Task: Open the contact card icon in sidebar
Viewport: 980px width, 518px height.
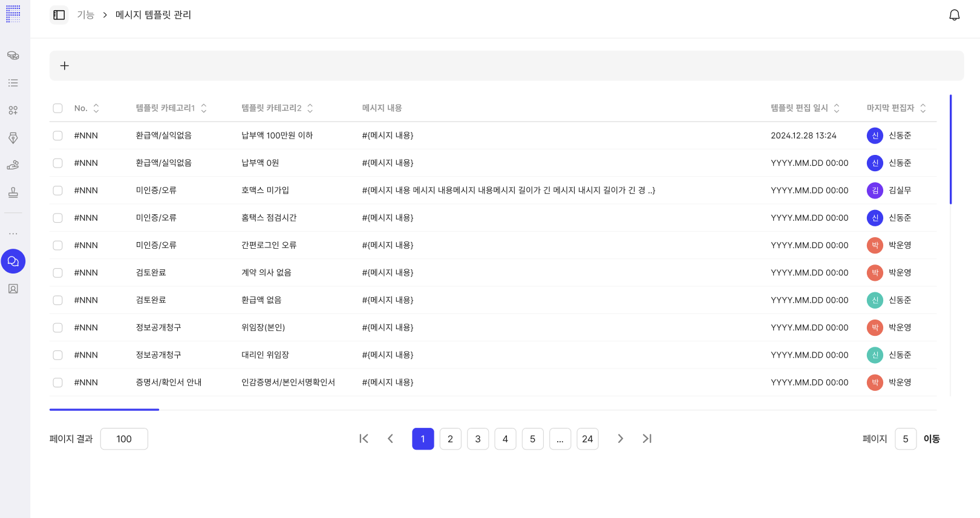Action: (13, 289)
